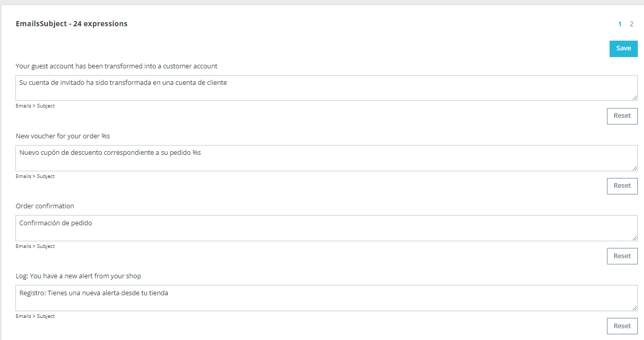Reset the Order confirmation translation
The image size is (644, 340).
pos(622,256)
